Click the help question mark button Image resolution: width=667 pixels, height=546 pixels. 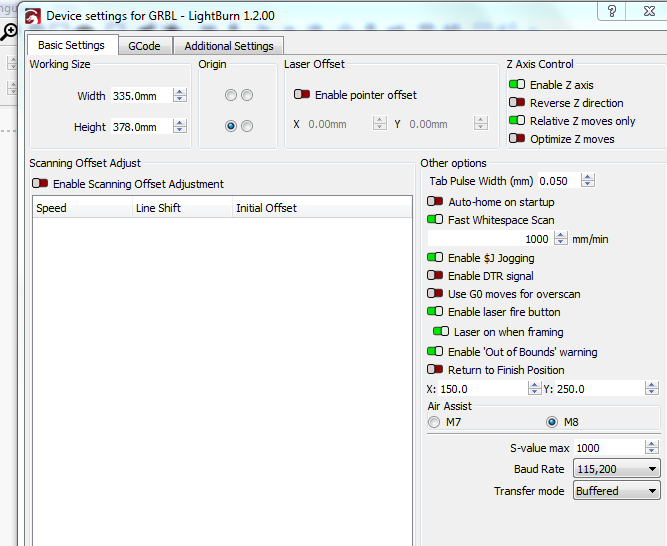click(x=612, y=11)
